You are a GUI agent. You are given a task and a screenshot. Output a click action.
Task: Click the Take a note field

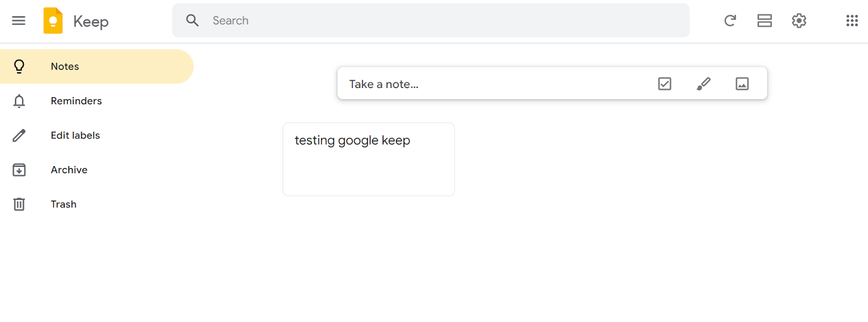click(488, 84)
